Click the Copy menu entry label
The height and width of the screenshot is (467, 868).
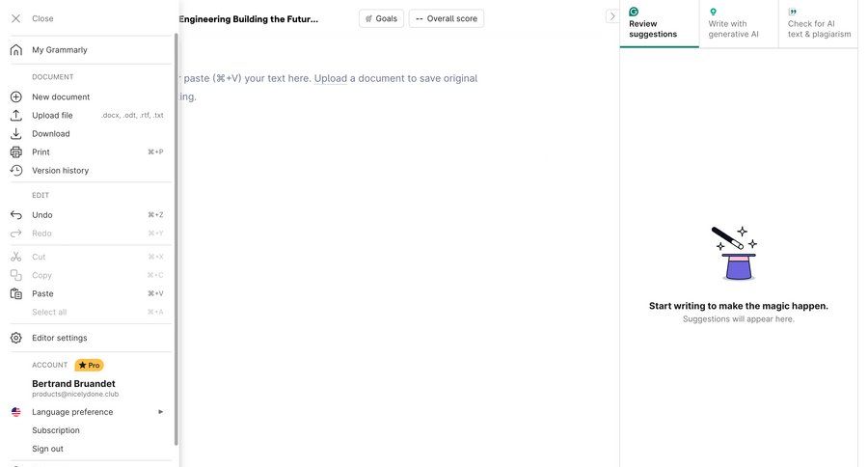[x=41, y=275]
